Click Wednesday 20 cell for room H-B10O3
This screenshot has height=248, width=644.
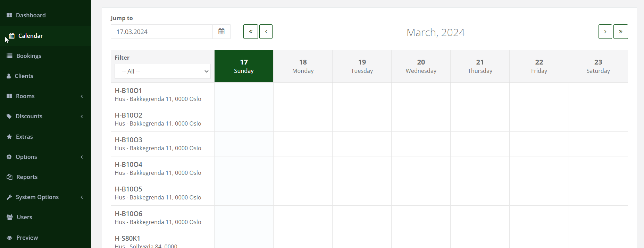pos(421,144)
